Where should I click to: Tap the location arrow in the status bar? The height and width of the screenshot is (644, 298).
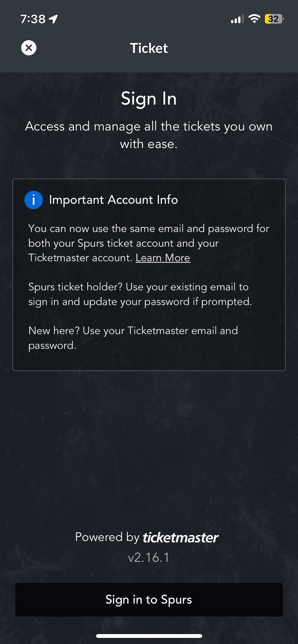(53, 19)
